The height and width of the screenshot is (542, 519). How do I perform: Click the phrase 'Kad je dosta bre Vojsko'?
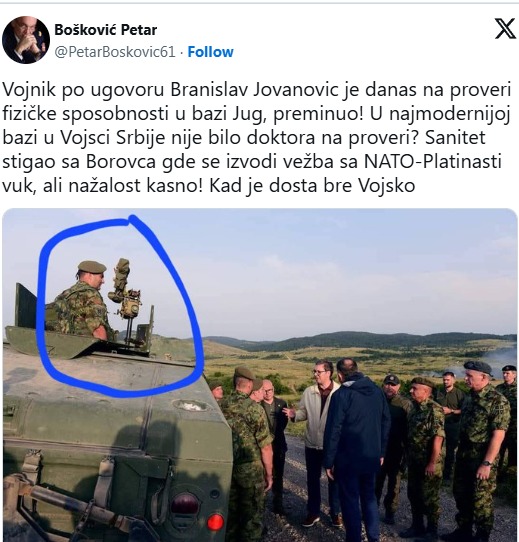(312, 185)
